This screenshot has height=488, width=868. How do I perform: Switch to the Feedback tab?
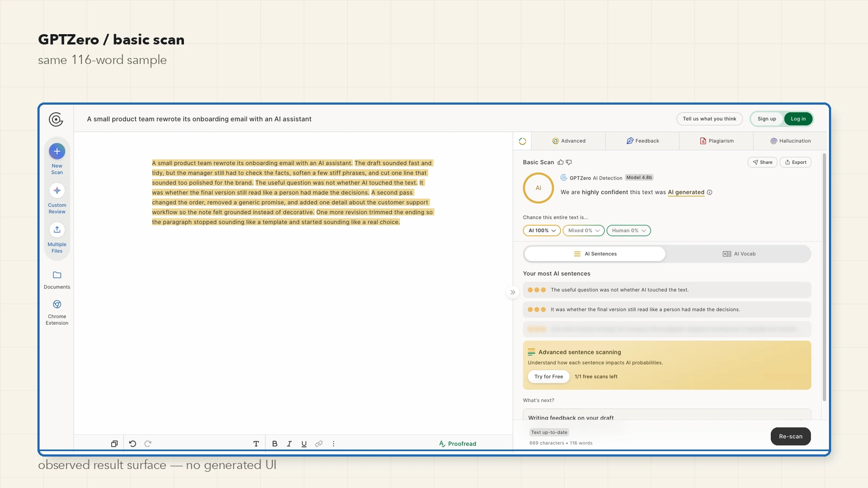point(642,141)
